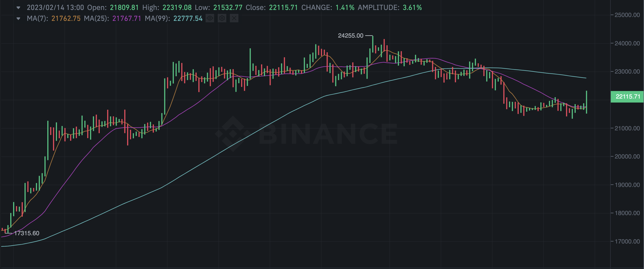Click the 24000.00 price axis label
The image size is (644, 269).
[x=627, y=43]
